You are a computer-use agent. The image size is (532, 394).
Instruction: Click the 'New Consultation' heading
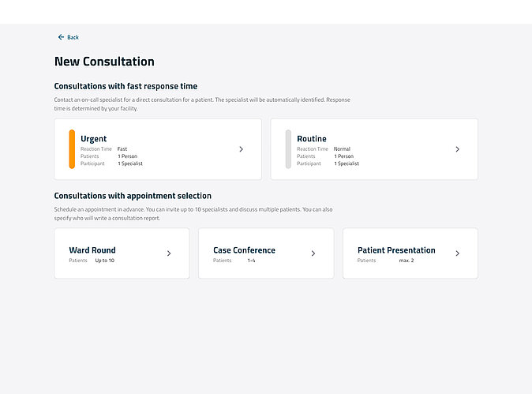104,62
